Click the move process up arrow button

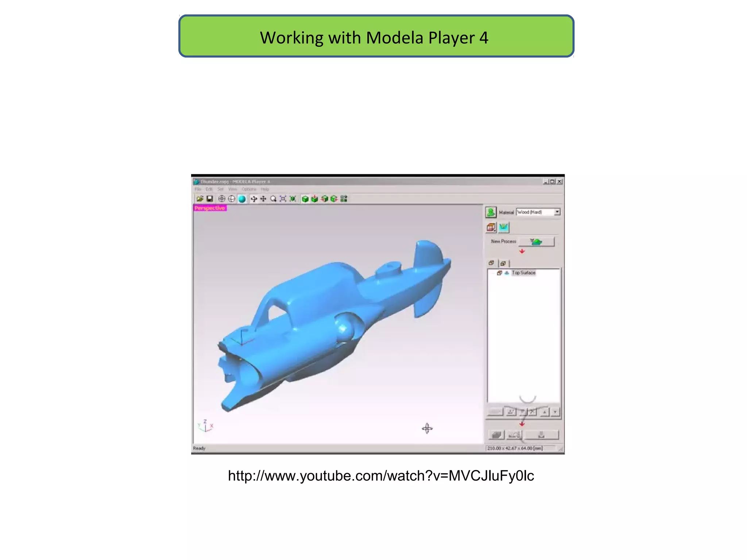(x=545, y=412)
